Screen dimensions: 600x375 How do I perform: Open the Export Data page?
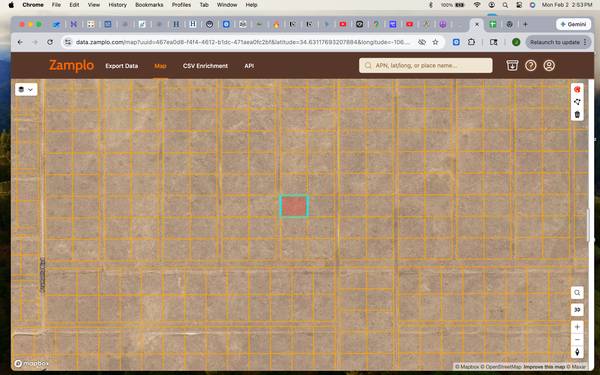[x=122, y=66]
